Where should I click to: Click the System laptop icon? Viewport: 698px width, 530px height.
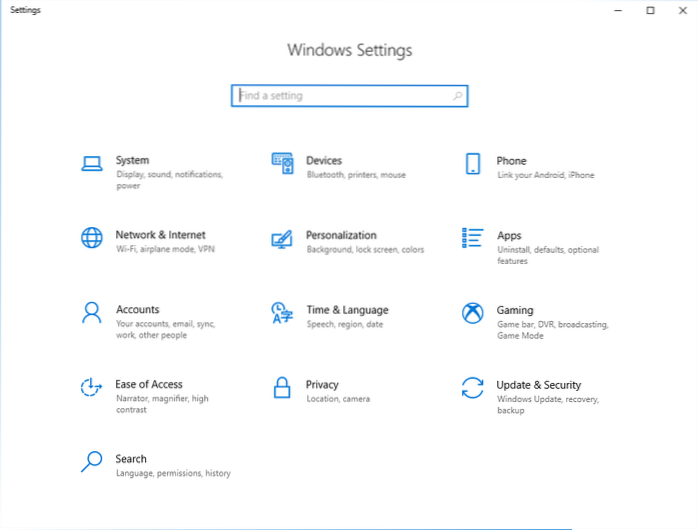[x=92, y=164]
